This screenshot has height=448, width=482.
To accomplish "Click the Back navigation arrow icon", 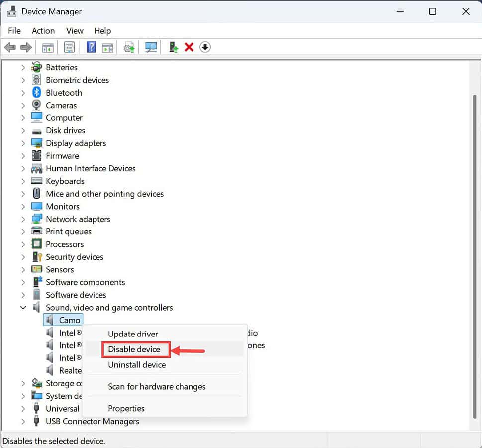I will tap(10, 47).
